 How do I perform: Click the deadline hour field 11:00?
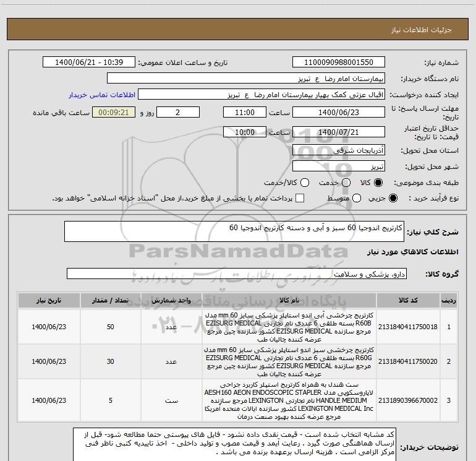tap(245, 112)
